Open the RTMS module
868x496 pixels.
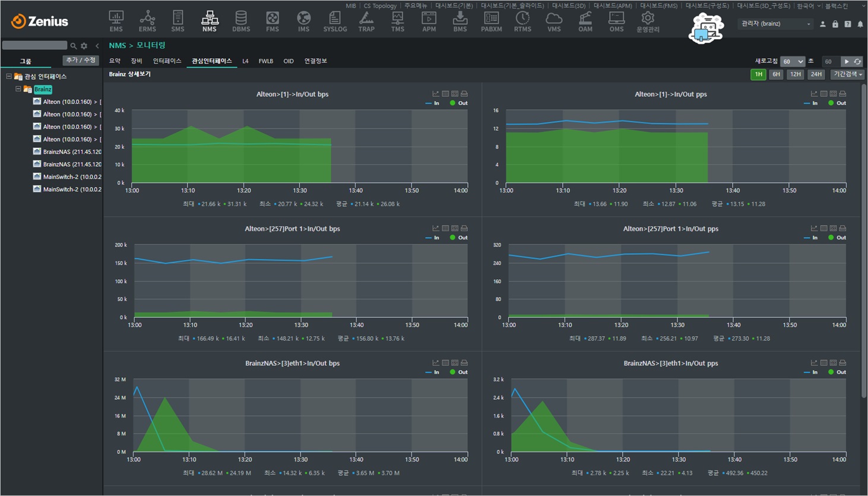[x=522, y=21]
